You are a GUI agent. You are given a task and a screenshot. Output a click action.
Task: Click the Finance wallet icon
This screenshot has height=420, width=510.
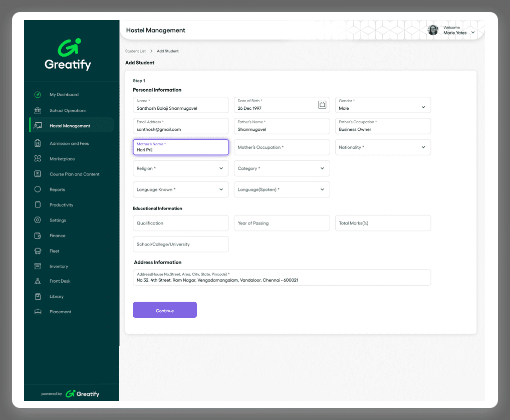38,236
